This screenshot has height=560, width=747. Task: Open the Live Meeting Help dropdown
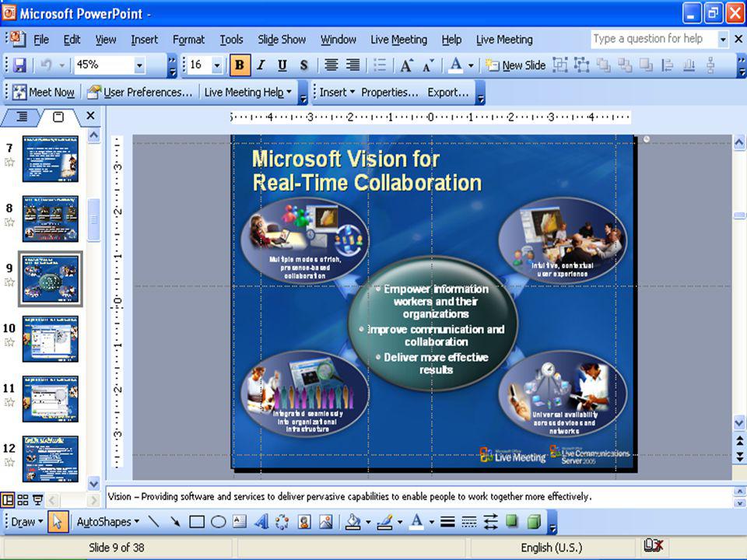[x=247, y=92]
